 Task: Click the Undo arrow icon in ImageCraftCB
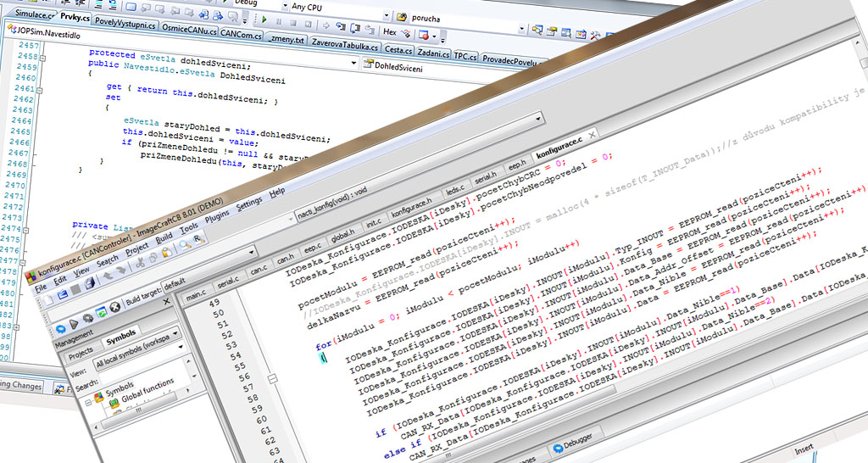[108, 276]
